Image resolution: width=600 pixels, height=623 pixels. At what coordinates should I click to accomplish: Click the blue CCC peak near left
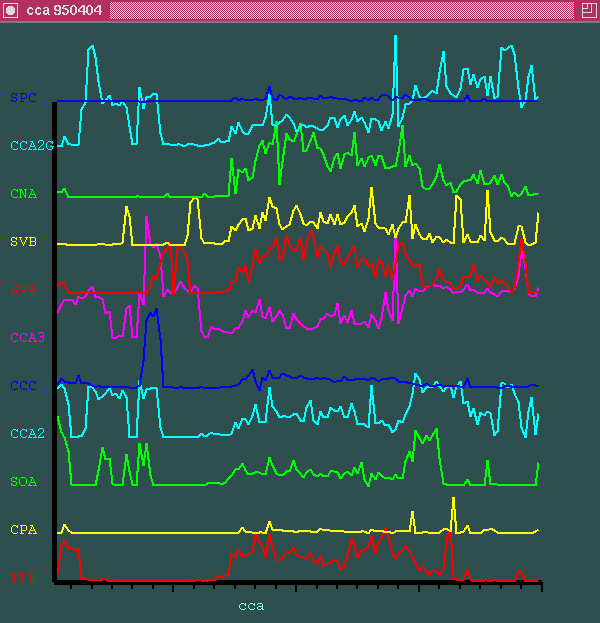[153, 314]
